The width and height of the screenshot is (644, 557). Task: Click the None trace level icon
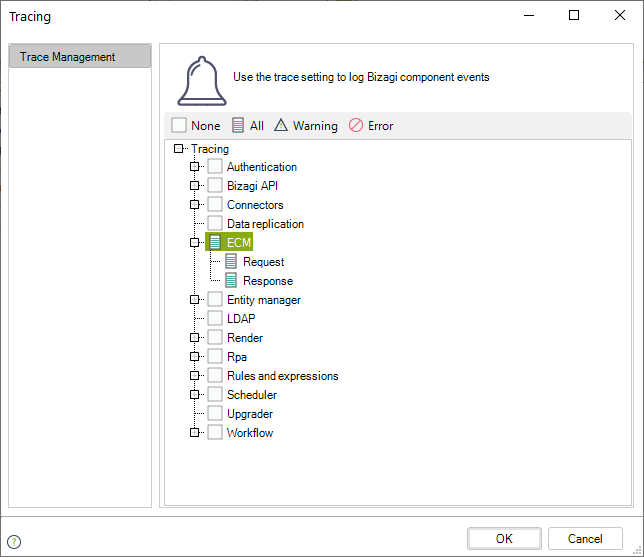pyautogui.click(x=179, y=125)
